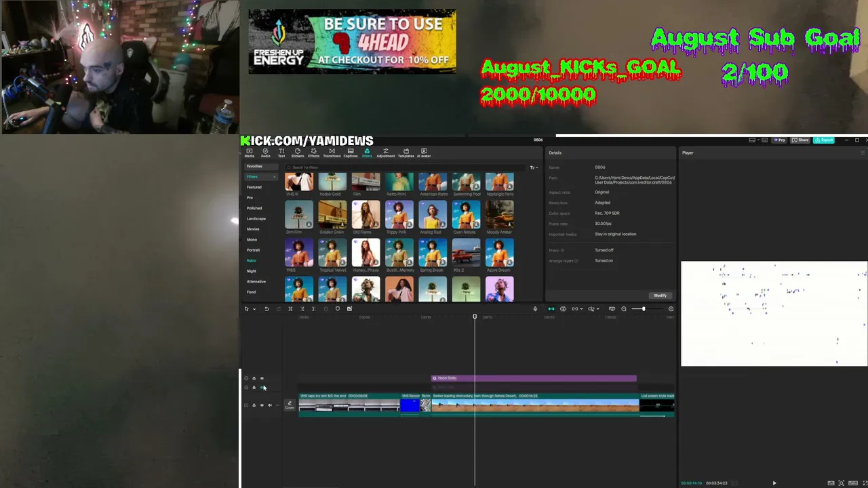Select the Night filter category
The width and height of the screenshot is (868, 488).
(251, 271)
